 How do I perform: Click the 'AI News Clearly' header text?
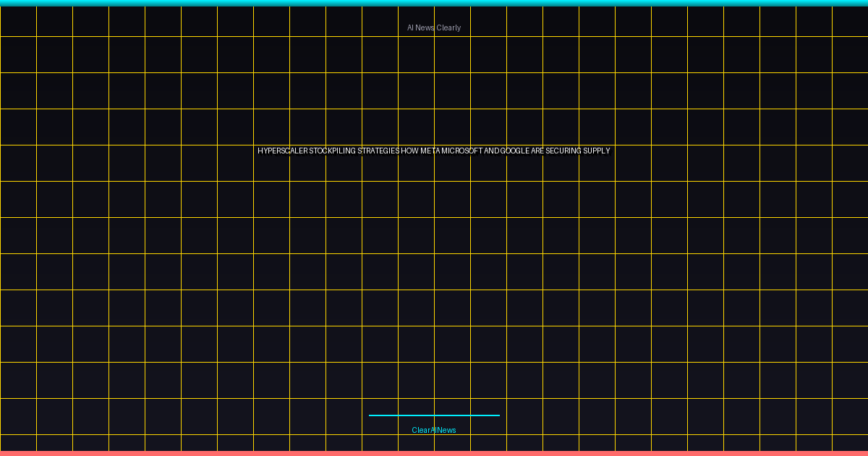tap(434, 28)
